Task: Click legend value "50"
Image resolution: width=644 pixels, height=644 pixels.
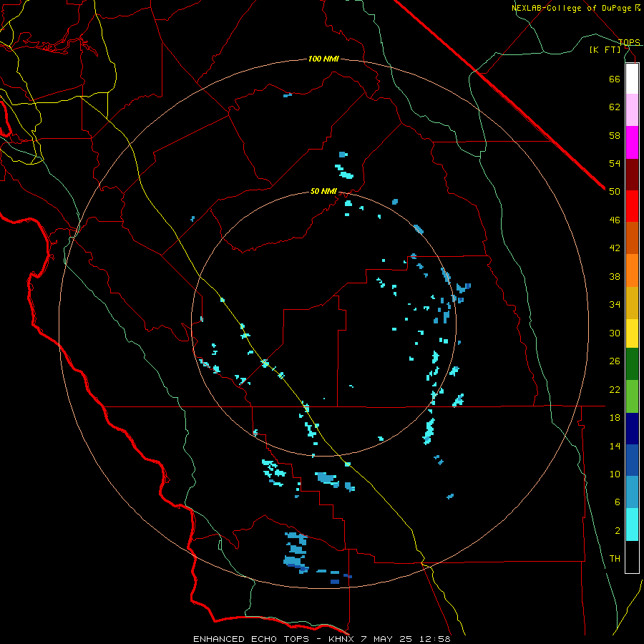Action: (x=615, y=192)
